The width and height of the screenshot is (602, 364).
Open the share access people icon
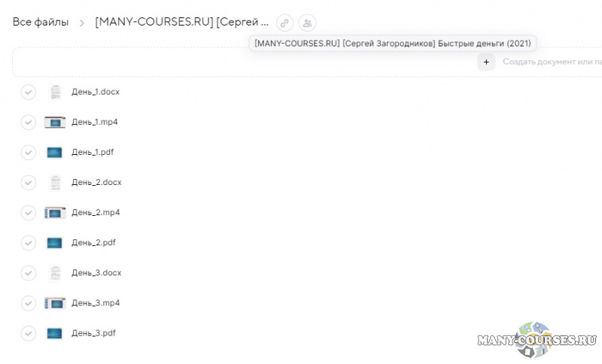307,23
